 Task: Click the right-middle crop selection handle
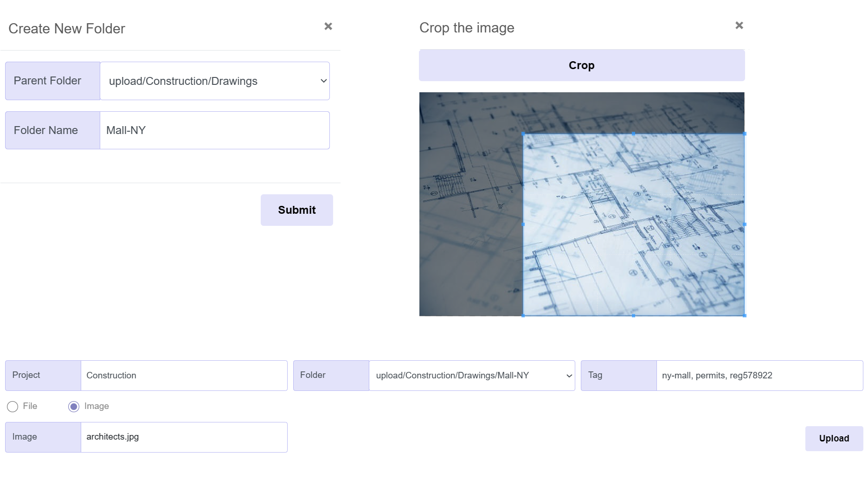[x=745, y=224]
